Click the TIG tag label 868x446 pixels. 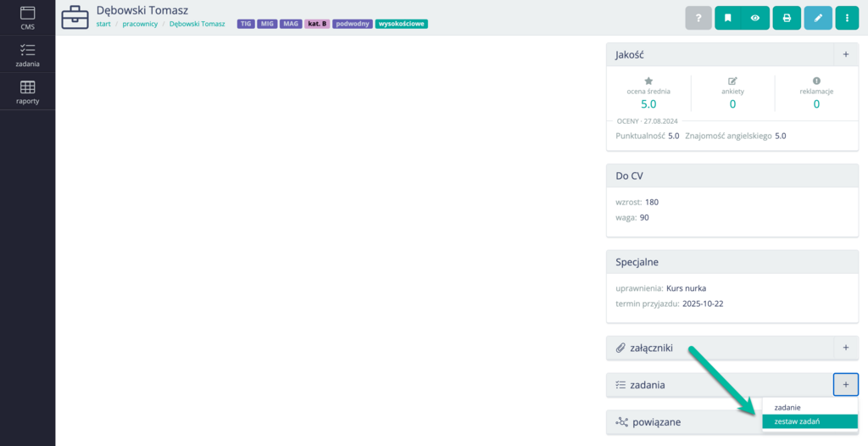click(x=247, y=24)
